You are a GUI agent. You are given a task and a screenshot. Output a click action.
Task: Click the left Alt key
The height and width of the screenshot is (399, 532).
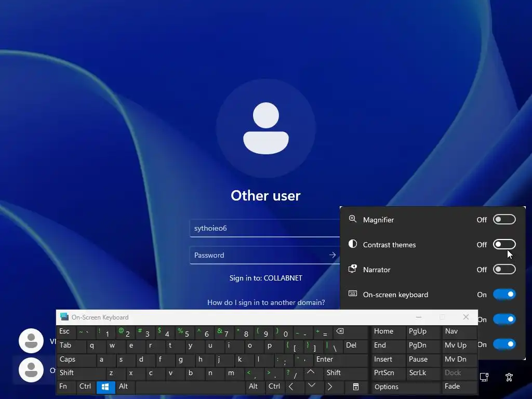126,387
